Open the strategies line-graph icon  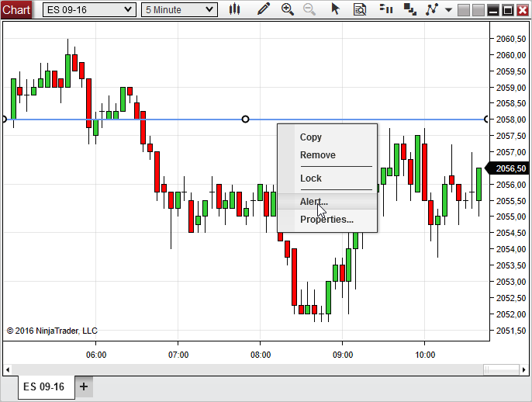click(x=433, y=9)
